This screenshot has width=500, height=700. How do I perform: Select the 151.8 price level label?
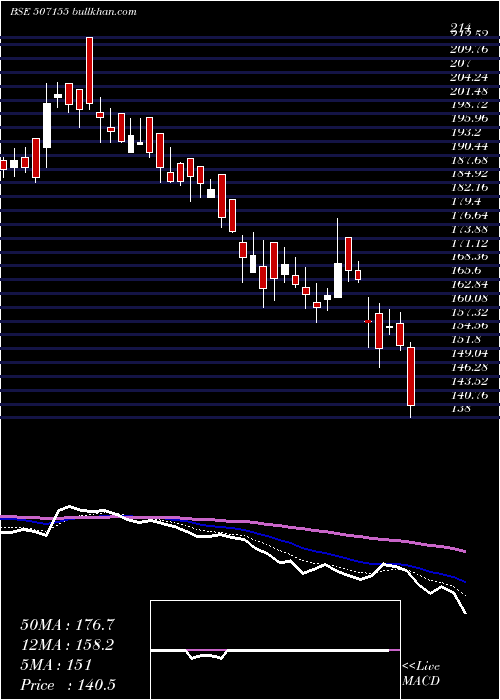[465, 339]
